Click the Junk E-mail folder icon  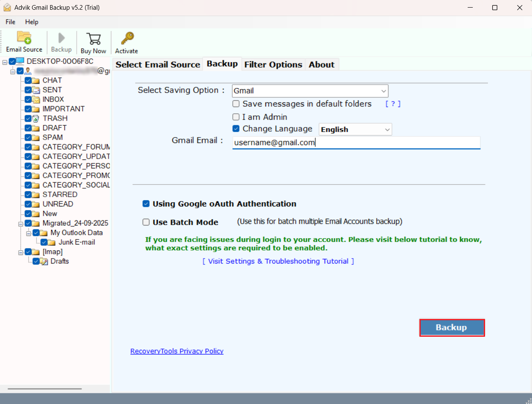52,242
